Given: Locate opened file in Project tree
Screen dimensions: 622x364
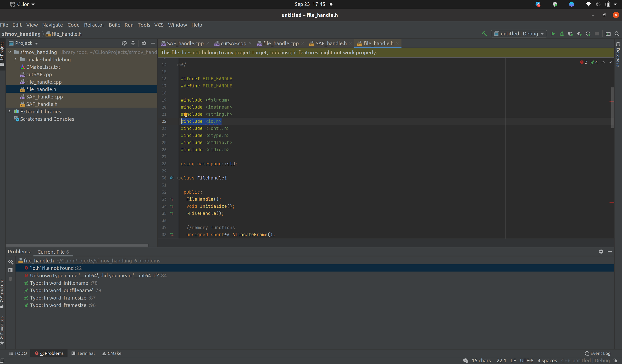Looking at the screenshot, I should point(124,43).
